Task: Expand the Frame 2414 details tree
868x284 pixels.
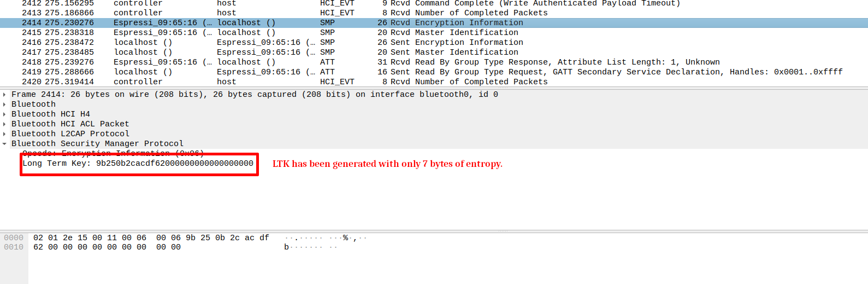Action: (5, 95)
